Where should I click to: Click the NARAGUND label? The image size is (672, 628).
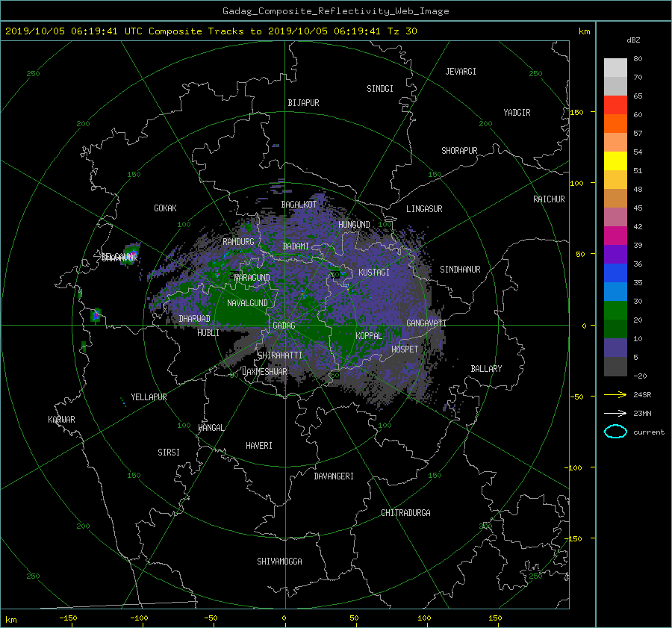[x=252, y=278]
